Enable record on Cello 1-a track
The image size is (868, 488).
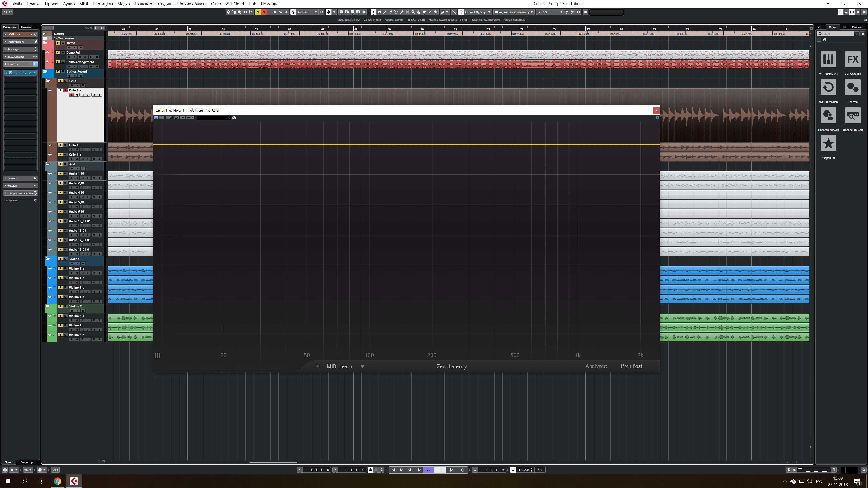(x=71, y=95)
